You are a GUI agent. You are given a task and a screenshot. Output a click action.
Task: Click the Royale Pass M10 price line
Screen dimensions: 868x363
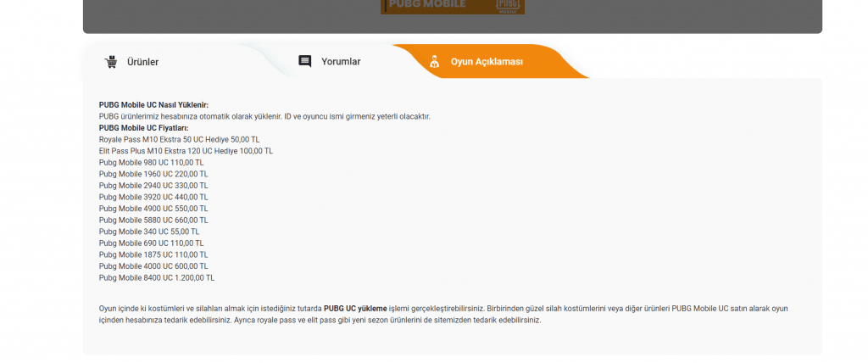pos(179,139)
